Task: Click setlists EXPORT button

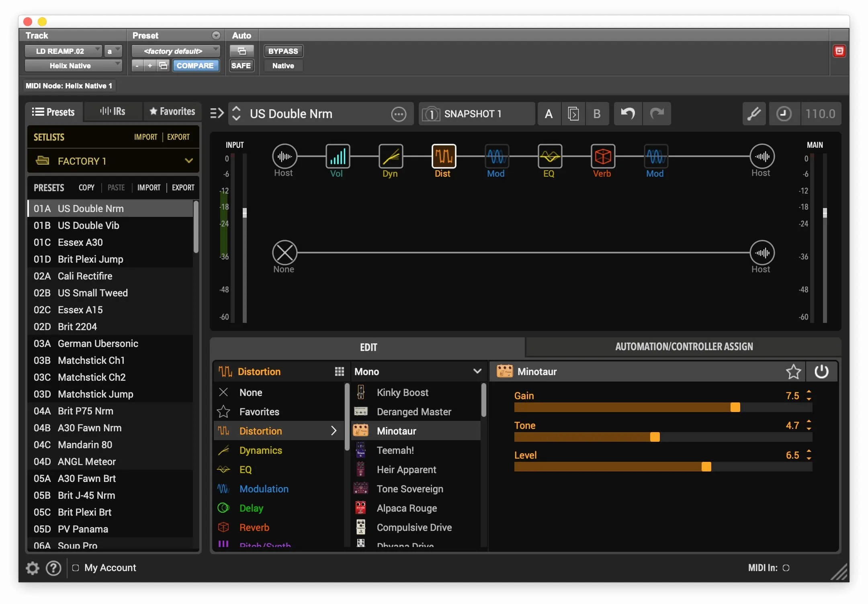Action: tap(178, 137)
